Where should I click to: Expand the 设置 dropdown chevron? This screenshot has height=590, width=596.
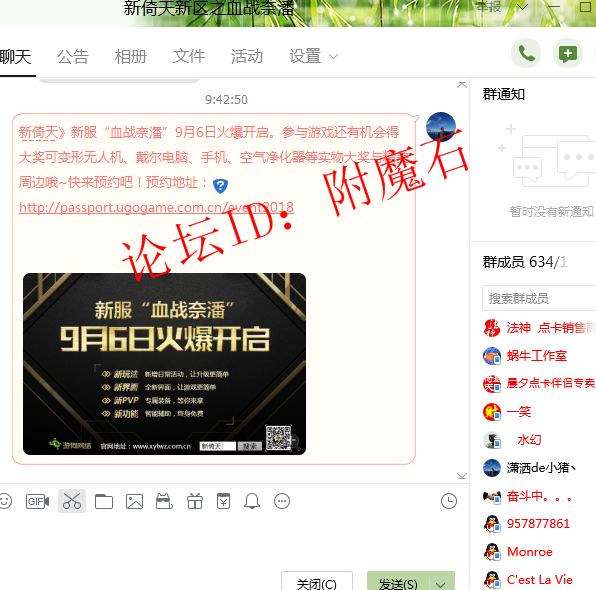[x=333, y=57]
